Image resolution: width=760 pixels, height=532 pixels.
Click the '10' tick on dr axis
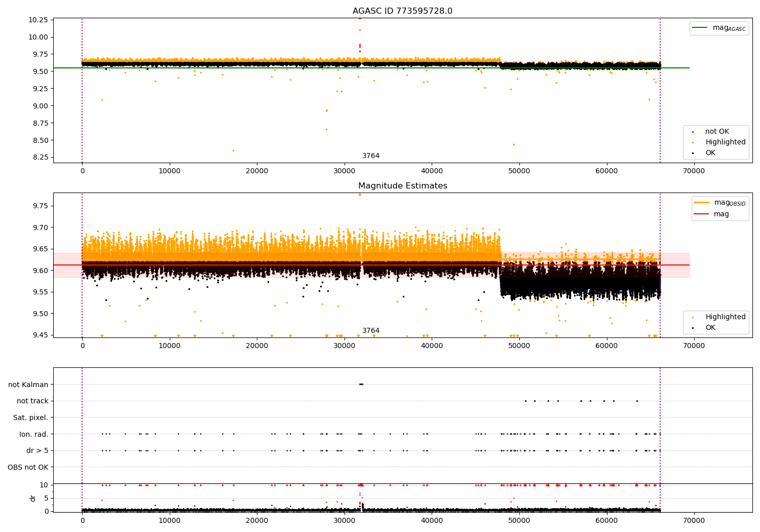44,485
